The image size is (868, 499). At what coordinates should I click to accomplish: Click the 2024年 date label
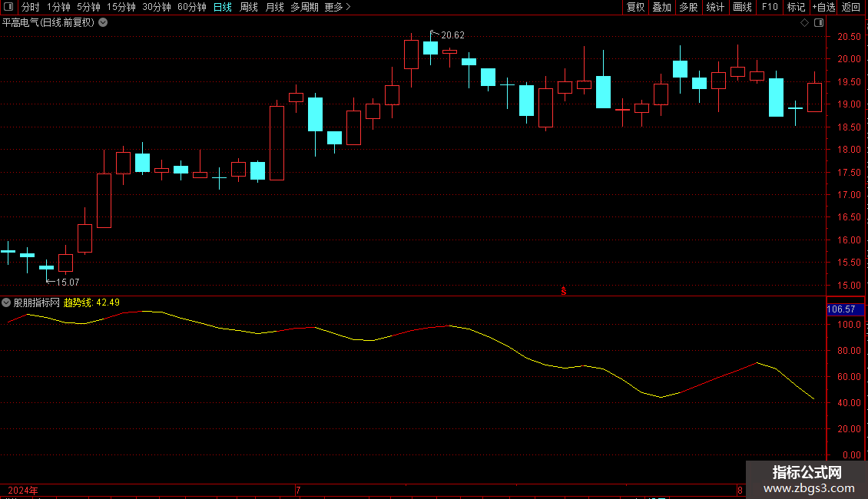23,490
